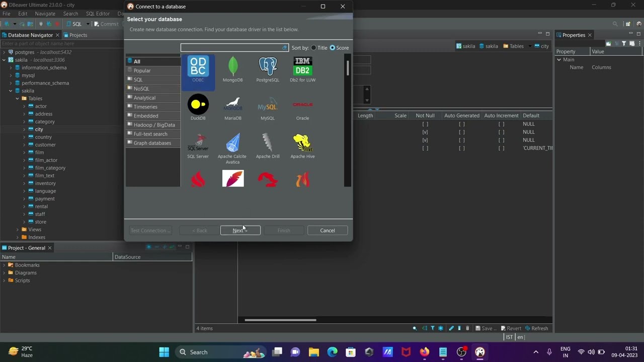
Task: Select the Apache Hive driver icon
Action: [x=302, y=143]
